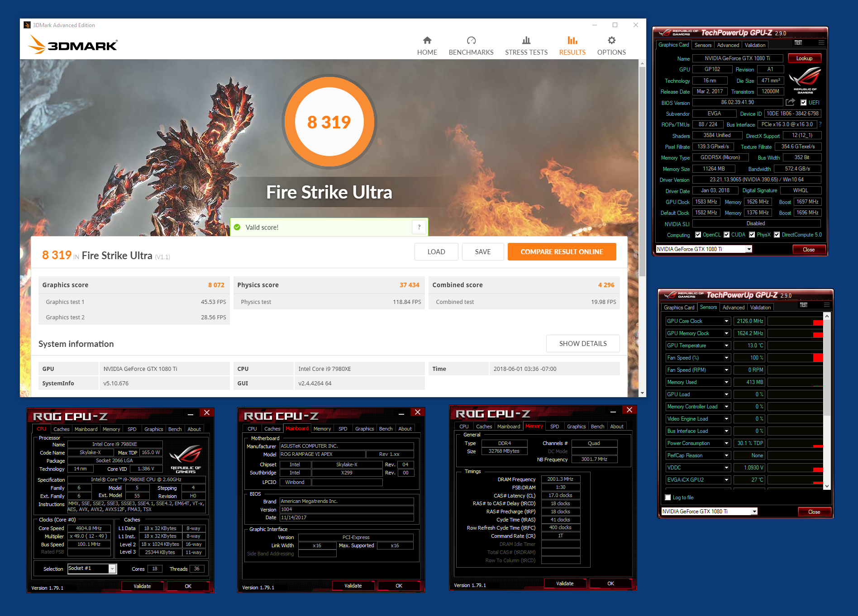This screenshot has width=858, height=616.
Task: Enable Log to file in GPU-Z Sensors
Action: 667,498
